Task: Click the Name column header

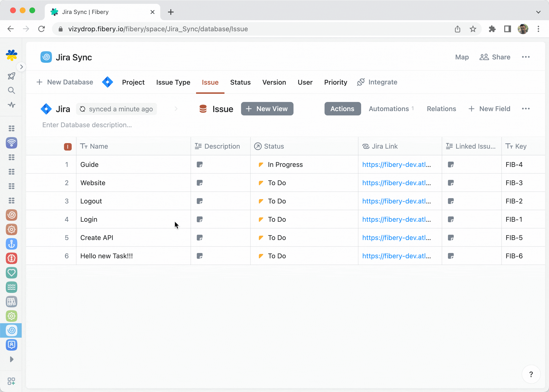Action: [133, 146]
